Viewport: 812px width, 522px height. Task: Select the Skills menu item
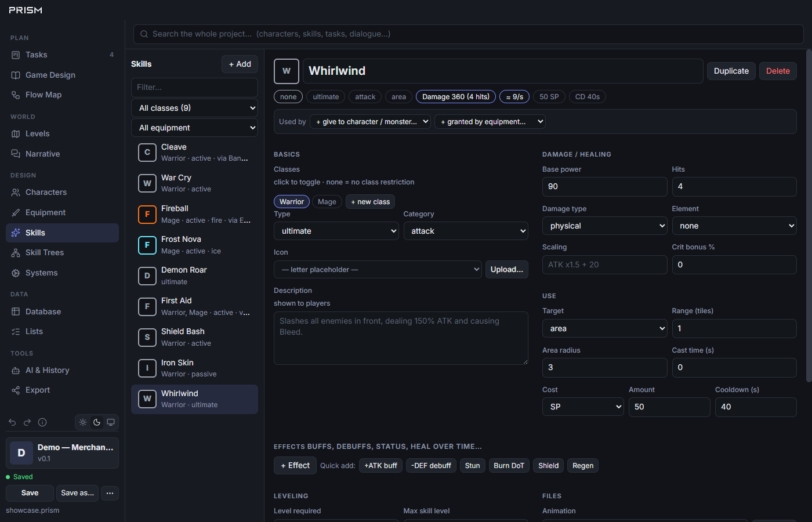tap(62, 233)
